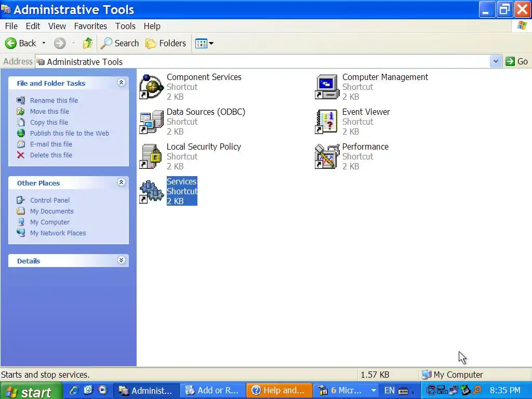Screen dimensions: 532x399
Task: Open the Forward history dropdown arrow
Action: pos(73,43)
